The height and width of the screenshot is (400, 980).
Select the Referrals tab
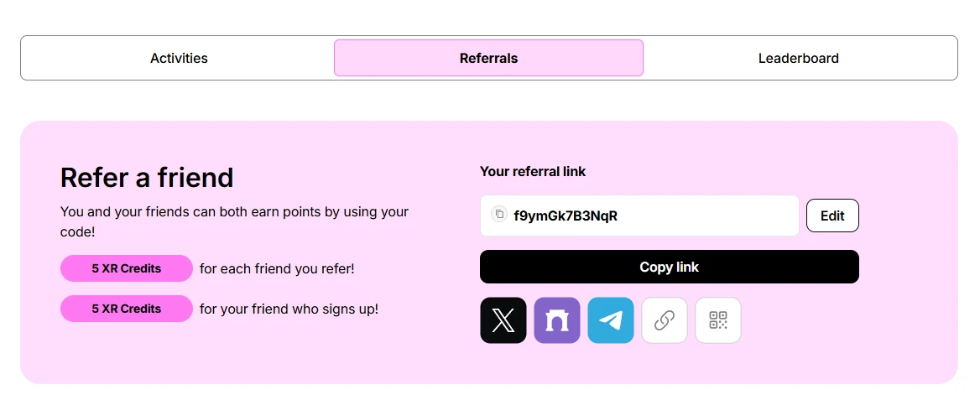(488, 59)
